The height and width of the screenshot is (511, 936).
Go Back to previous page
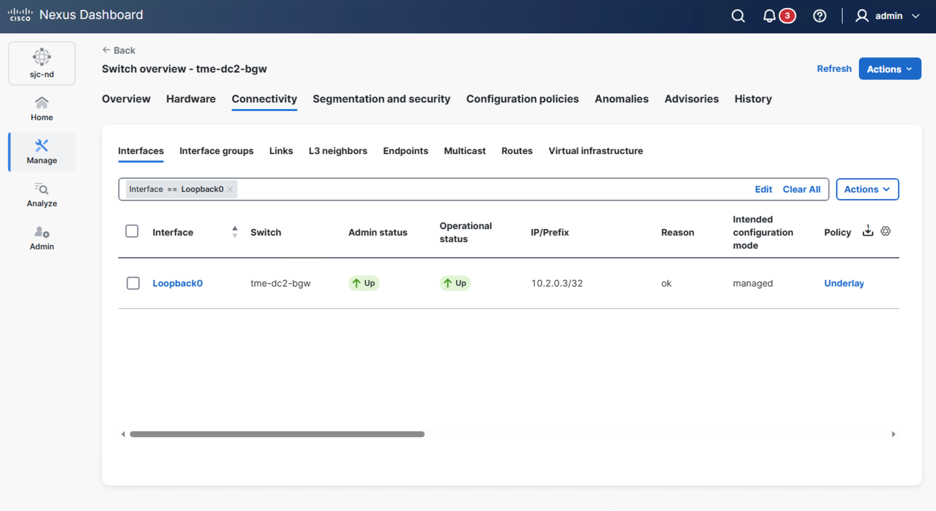click(119, 50)
